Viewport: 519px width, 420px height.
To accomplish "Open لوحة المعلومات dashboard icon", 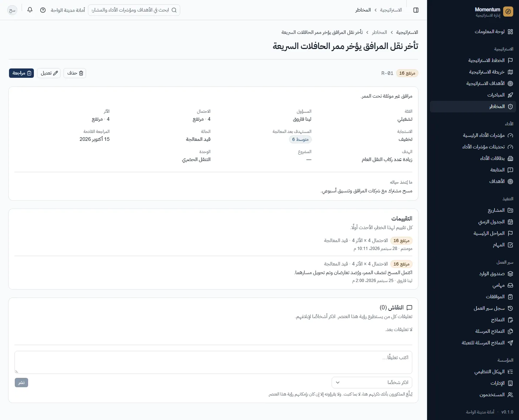I will [x=510, y=32].
